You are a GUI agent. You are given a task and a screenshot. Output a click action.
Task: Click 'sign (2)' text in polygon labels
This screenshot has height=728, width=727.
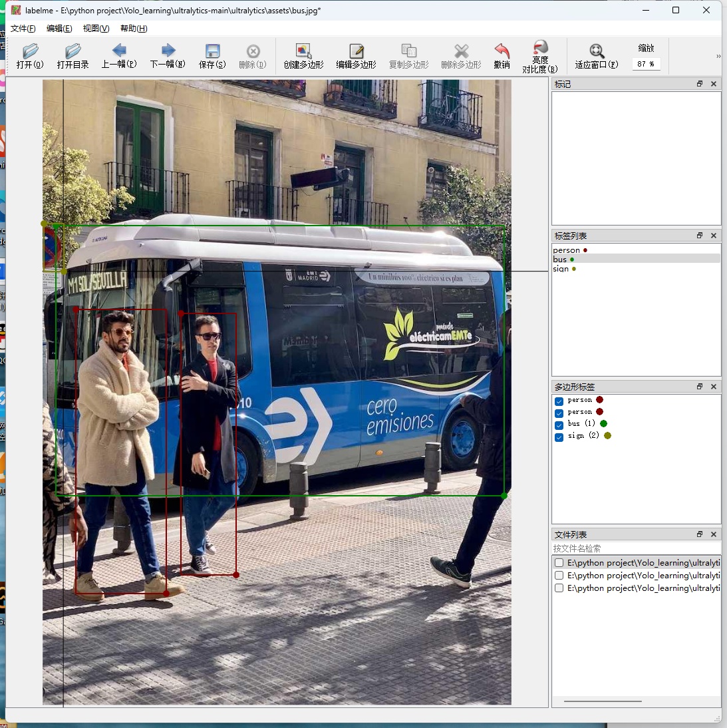click(x=583, y=435)
